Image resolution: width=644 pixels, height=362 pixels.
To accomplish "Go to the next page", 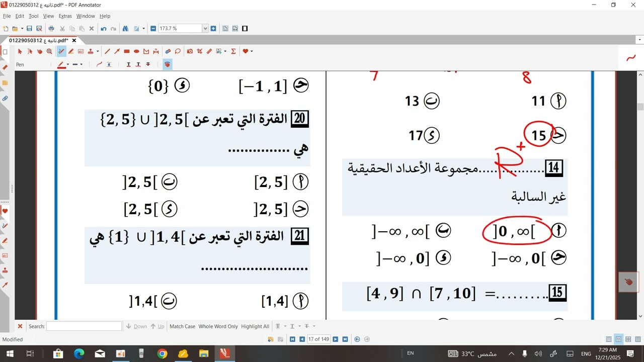I will [x=336, y=339].
